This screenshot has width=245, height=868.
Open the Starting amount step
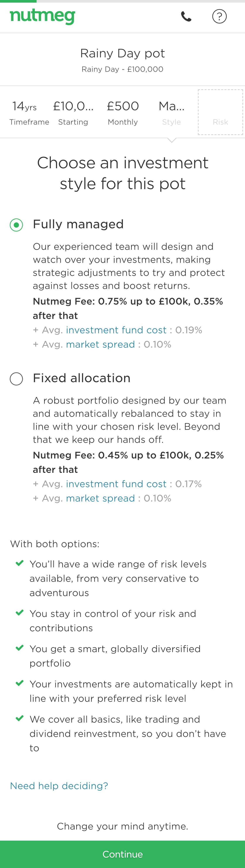(x=73, y=113)
